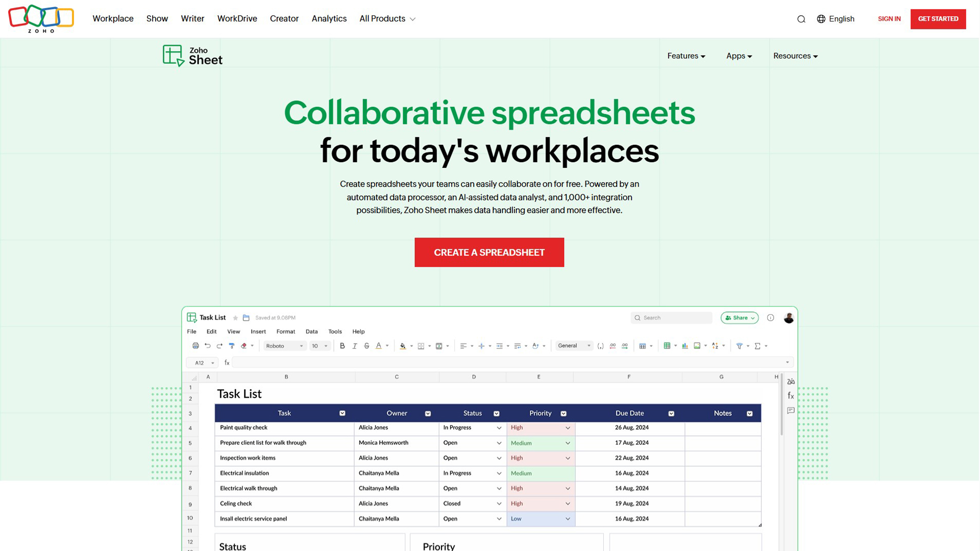Viewport: 980px width, 551px height.
Task: Open the Edit menu
Action: tap(212, 332)
